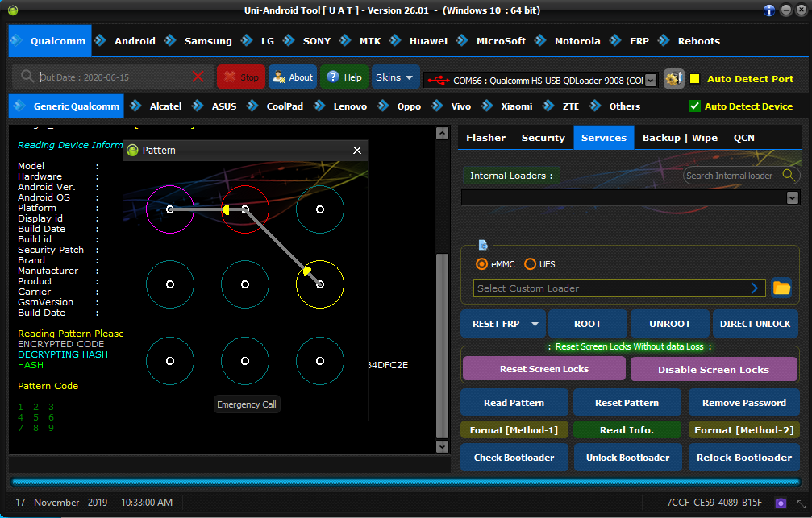Select the UFS radio option
812x518 pixels.
(530, 264)
